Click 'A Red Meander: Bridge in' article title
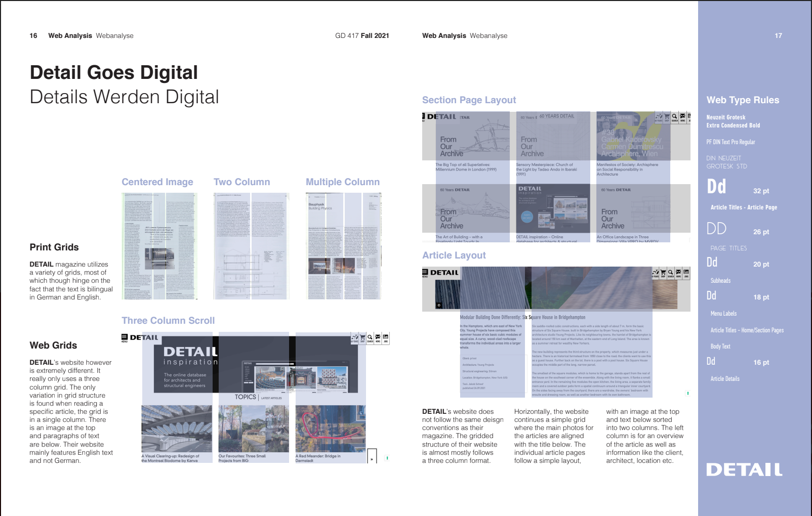The image size is (812, 516). [318, 456]
